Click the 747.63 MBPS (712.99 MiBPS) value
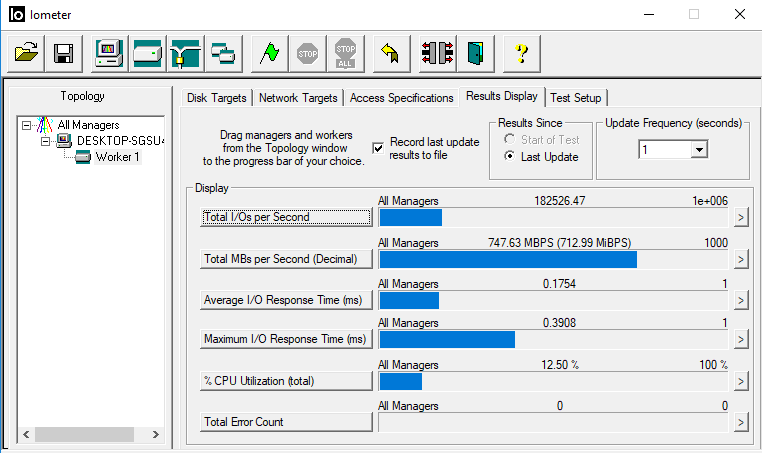The height and width of the screenshot is (453, 762). [559, 243]
